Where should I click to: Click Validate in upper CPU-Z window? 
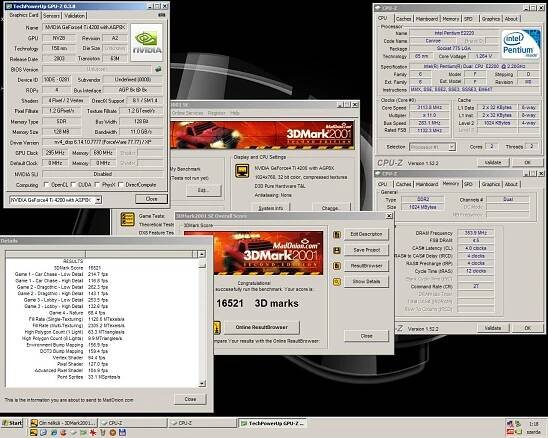(493, 163)
